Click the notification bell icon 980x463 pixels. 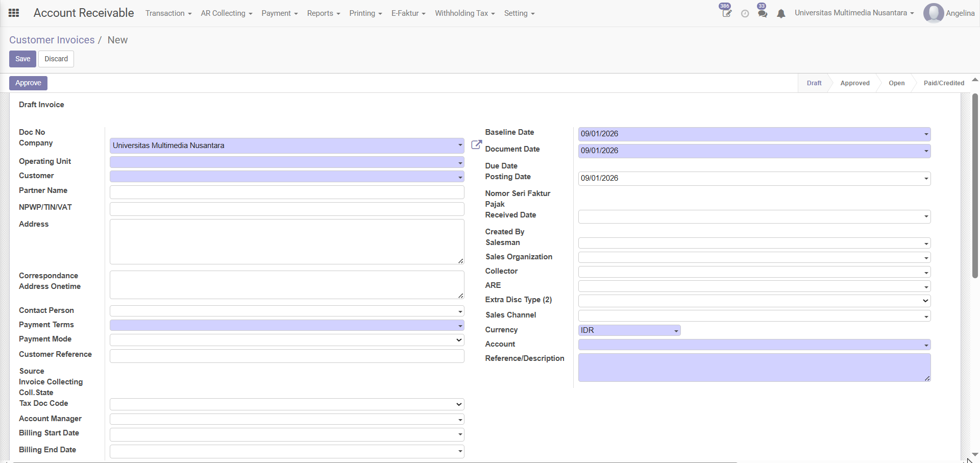tap(781, 14)
